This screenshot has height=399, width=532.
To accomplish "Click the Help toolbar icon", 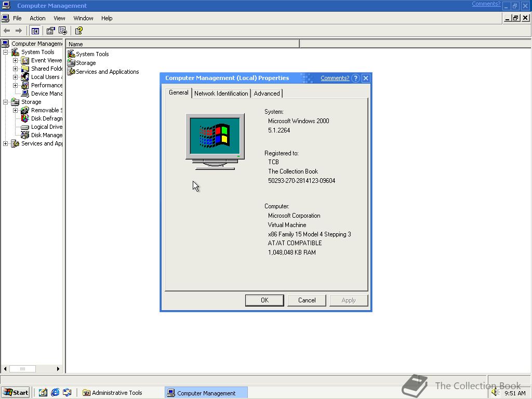I will (x=79, y=31).
